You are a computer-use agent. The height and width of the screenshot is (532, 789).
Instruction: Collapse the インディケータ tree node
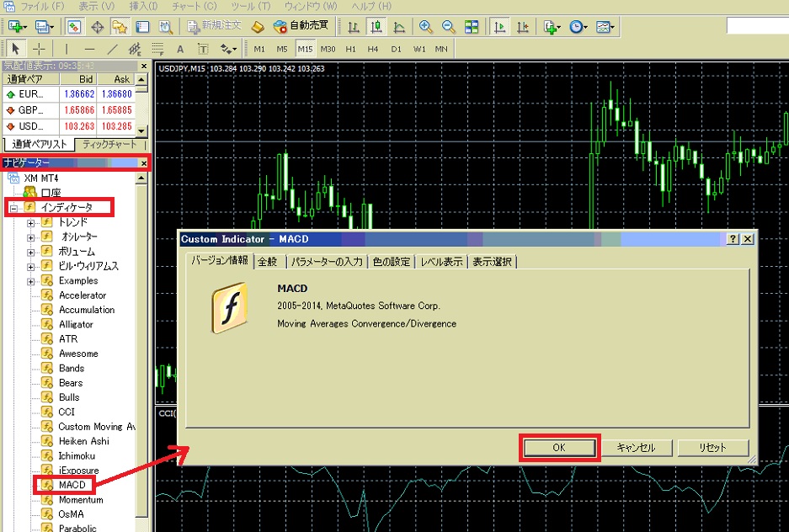pos(13,208)
